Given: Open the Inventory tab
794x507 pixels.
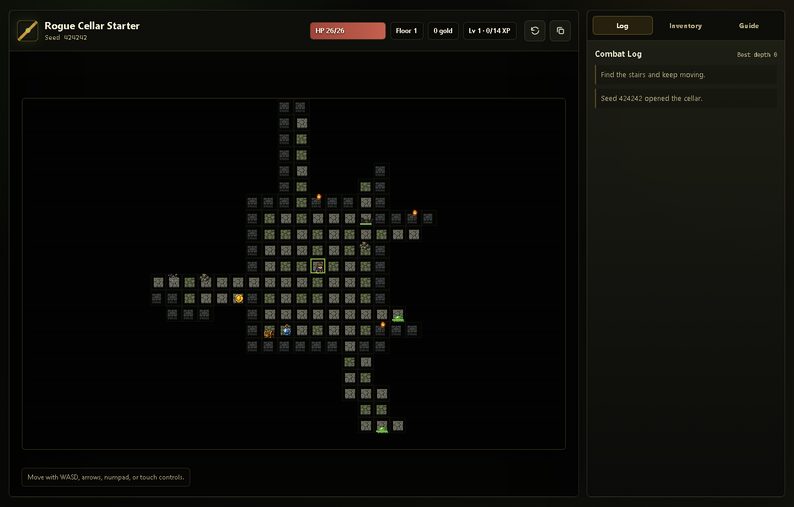Looking at the screenshot, I should pos(685,26).
